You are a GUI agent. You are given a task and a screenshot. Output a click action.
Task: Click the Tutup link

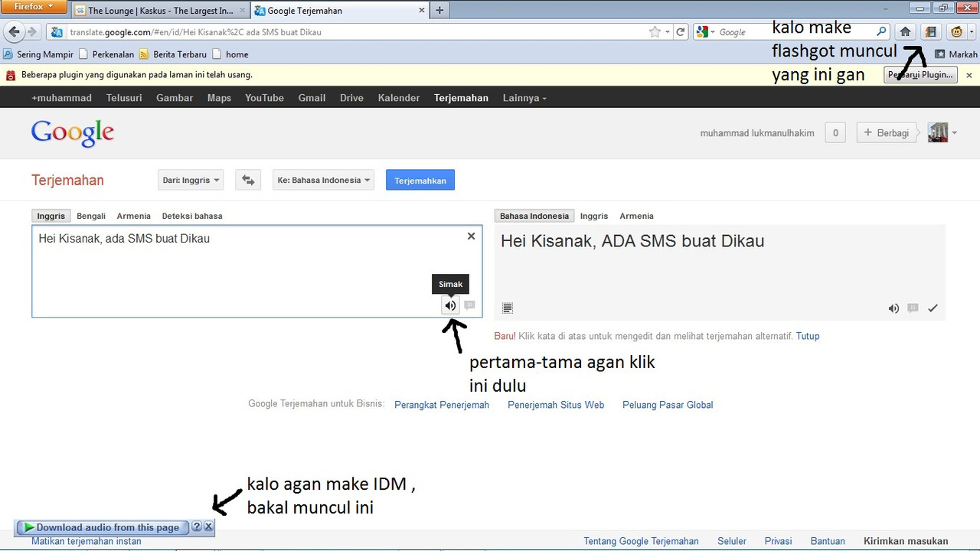coord(808,336)
